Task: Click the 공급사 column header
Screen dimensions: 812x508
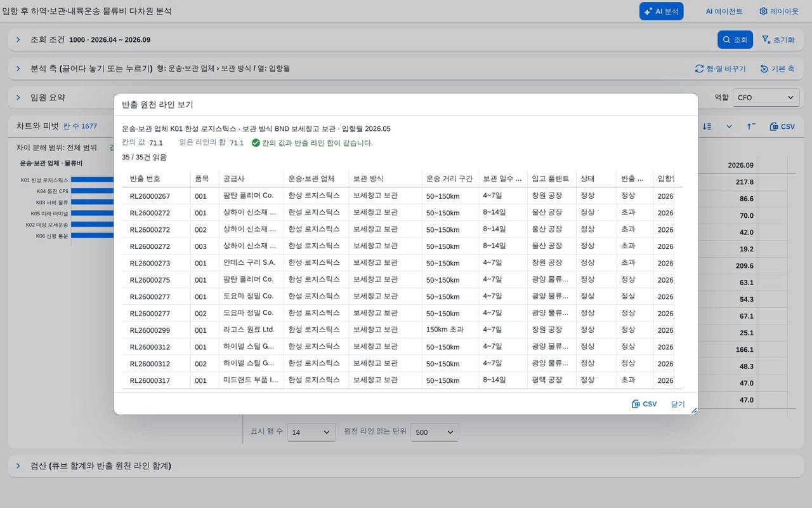Action: coord(251,178)
